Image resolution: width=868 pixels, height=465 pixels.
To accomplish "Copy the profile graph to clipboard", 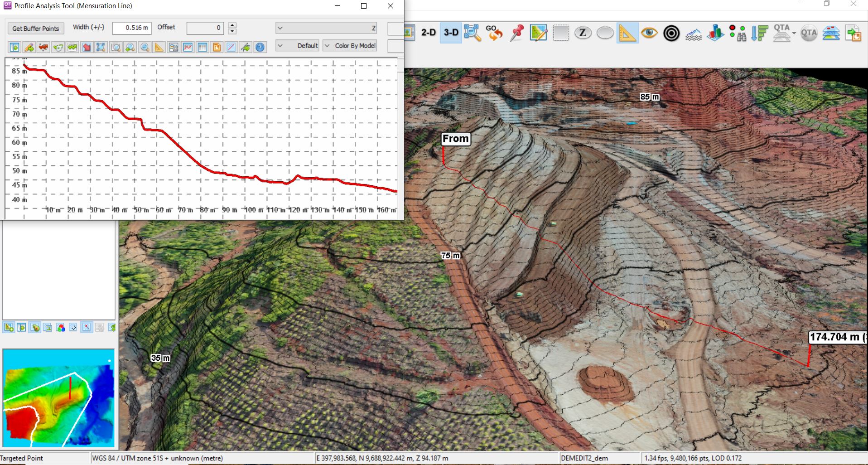I will coord(217,47).
